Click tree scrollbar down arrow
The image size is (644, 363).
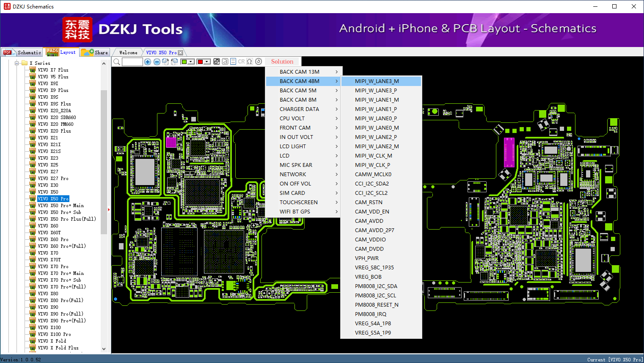[x=104, y=349]
